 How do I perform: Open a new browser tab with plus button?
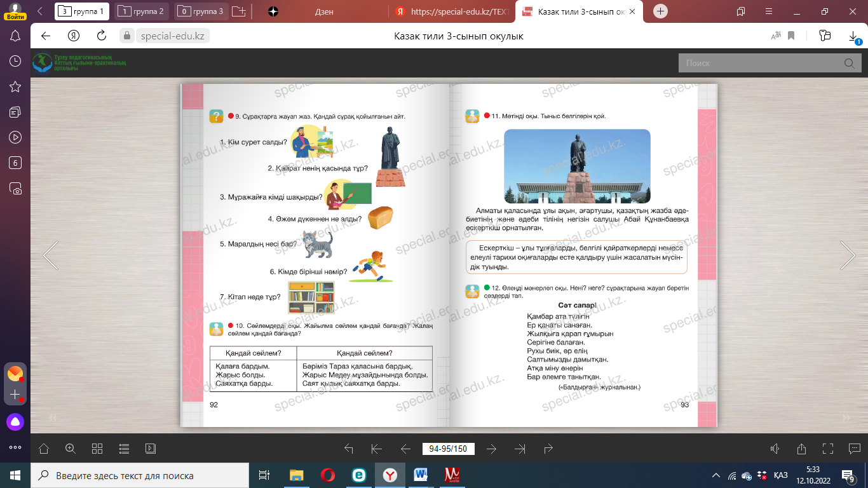661,11
